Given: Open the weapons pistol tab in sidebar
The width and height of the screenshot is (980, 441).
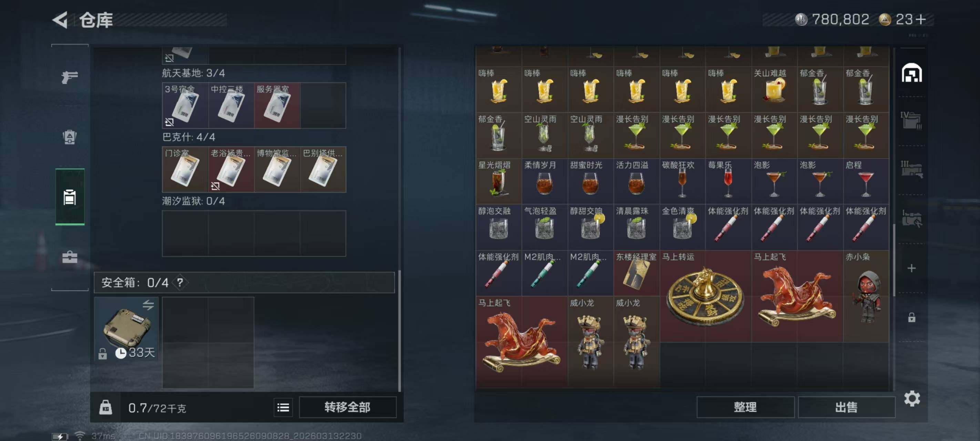Looking at the screenshot, I should pyautogui.click(x=70, y=77).
